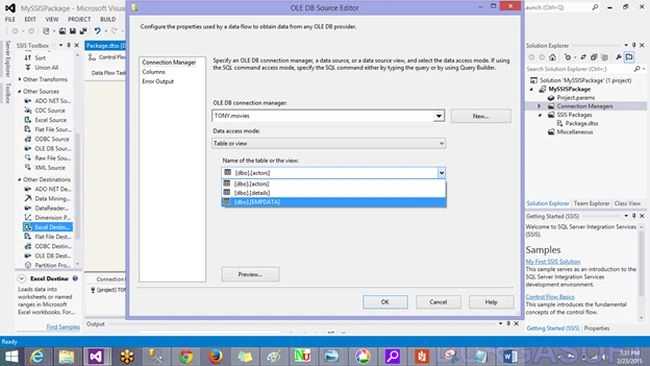The image size is (650, 366).
Task: Click Home icon in Solution Explorer toolbar
Action: pyautogui.click(x=552, y=57)
